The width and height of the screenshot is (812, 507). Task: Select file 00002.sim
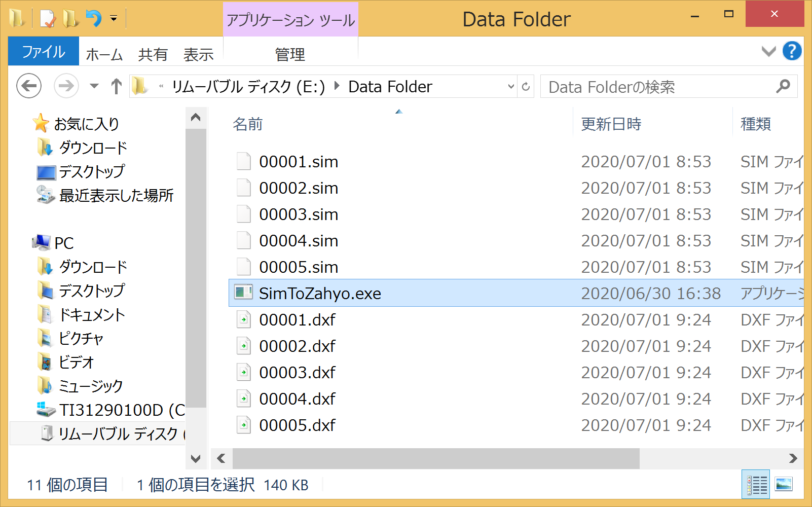299,188
